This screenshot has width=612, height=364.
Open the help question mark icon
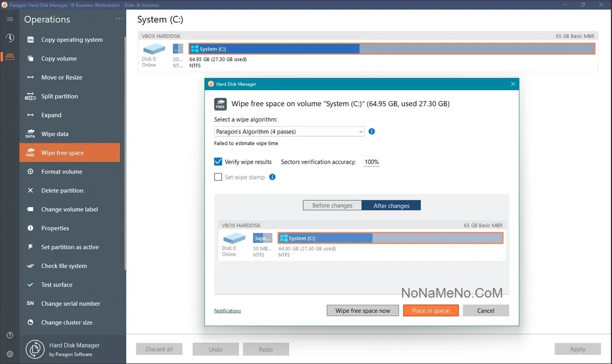(x=9, y=335)
